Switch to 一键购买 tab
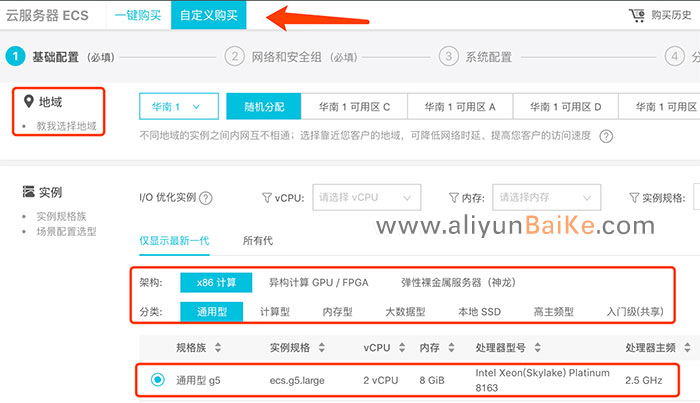The image size is (700, 403). point(138,15)
